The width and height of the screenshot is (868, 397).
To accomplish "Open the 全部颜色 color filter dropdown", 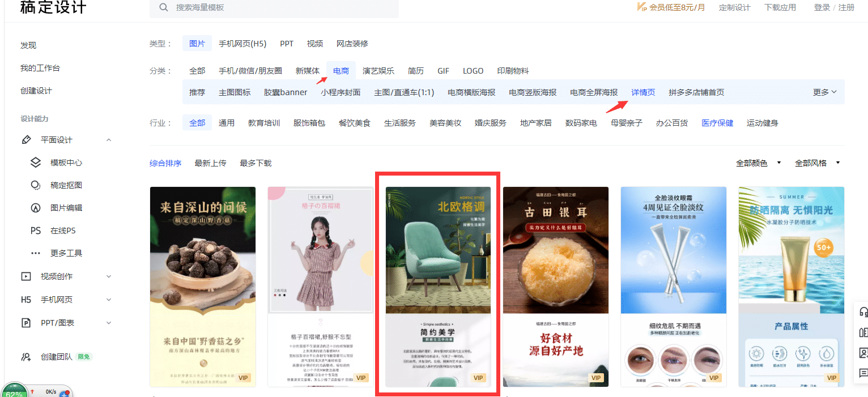I will tap(759, 163).
